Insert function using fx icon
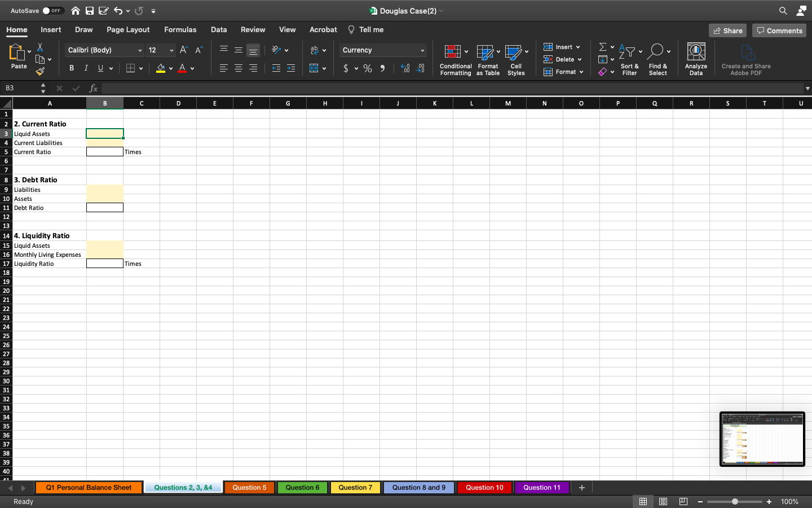The image size is (812, 508). [94, 88]
